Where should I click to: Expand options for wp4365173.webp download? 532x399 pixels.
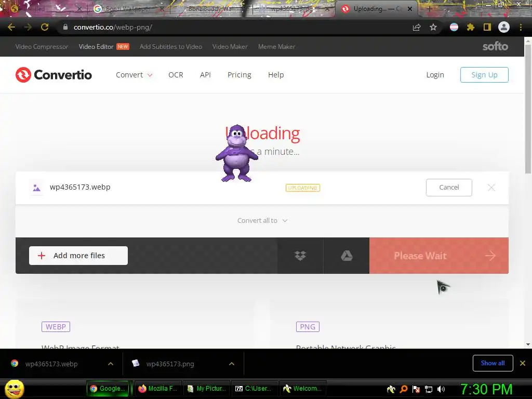click(x=111, y=364)
